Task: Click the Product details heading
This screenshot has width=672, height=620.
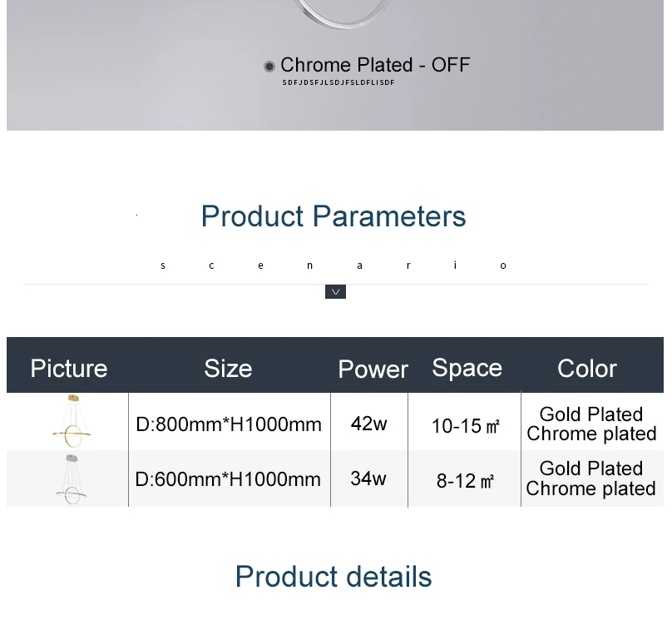Action: [x=333, y=577]
